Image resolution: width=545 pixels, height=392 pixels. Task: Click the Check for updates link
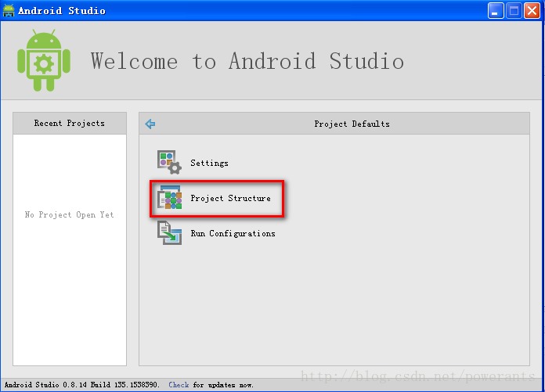point(179,385)
